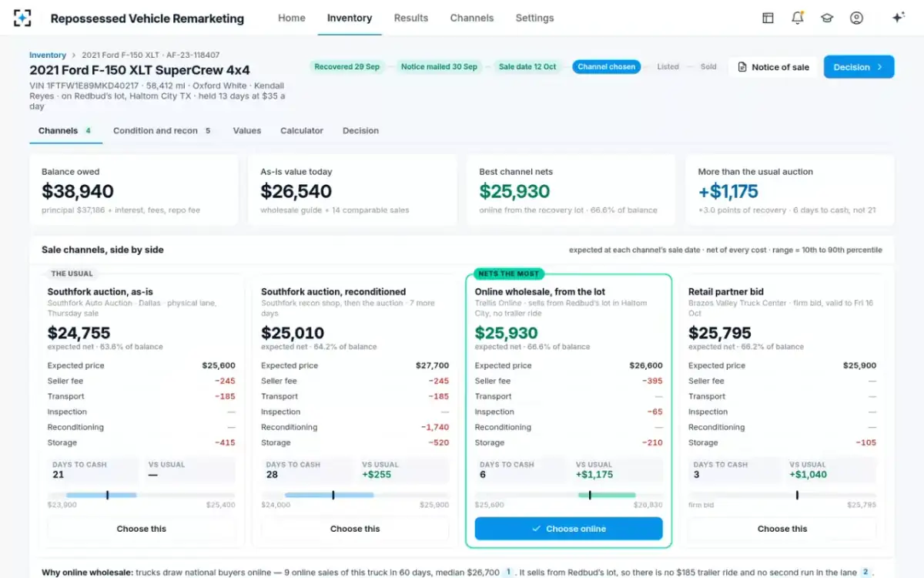Click the Notice mailed 30 Sep step

[x=439, y=67]
